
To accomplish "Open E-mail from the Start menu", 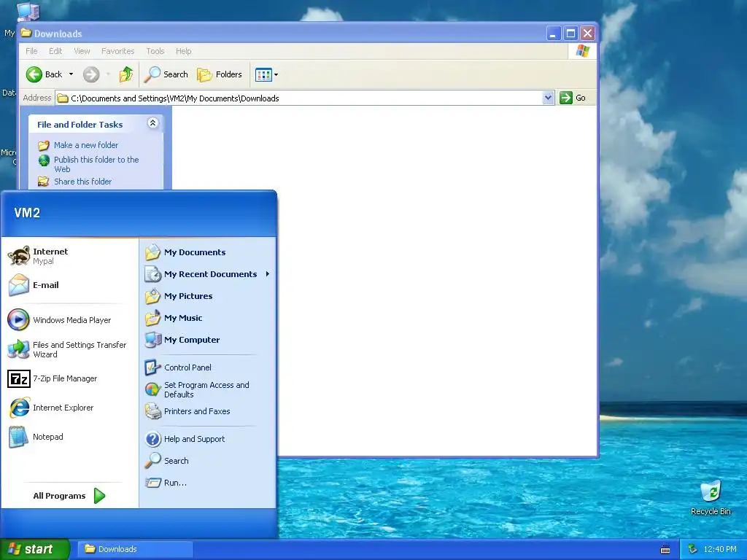I will [x=70, y=285].
